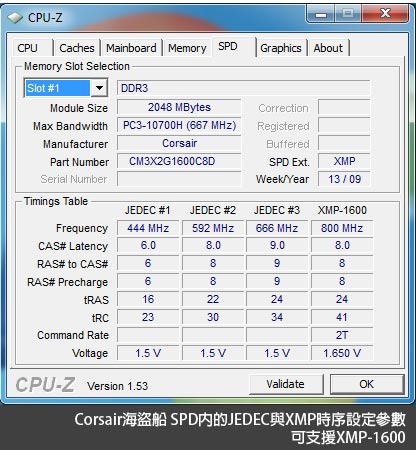Click the DDR3 memory type field

(x=243, y=88)
